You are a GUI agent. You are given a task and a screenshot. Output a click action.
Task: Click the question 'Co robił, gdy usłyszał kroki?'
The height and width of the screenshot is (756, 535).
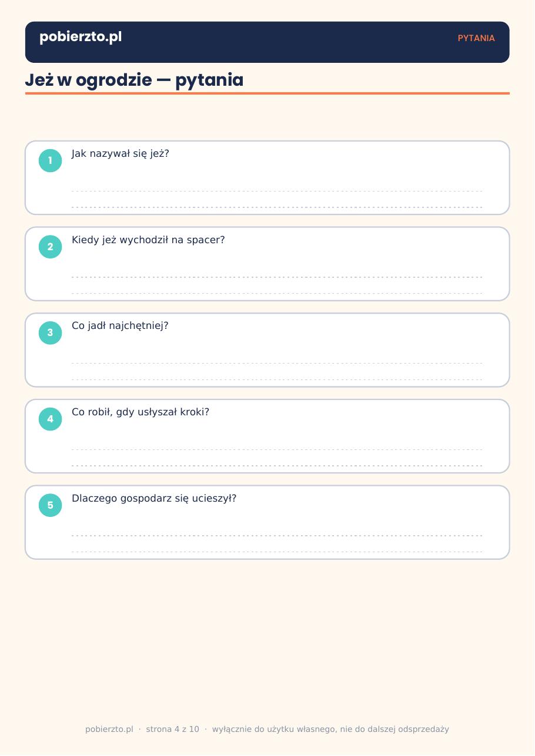(x=141, y=412)
